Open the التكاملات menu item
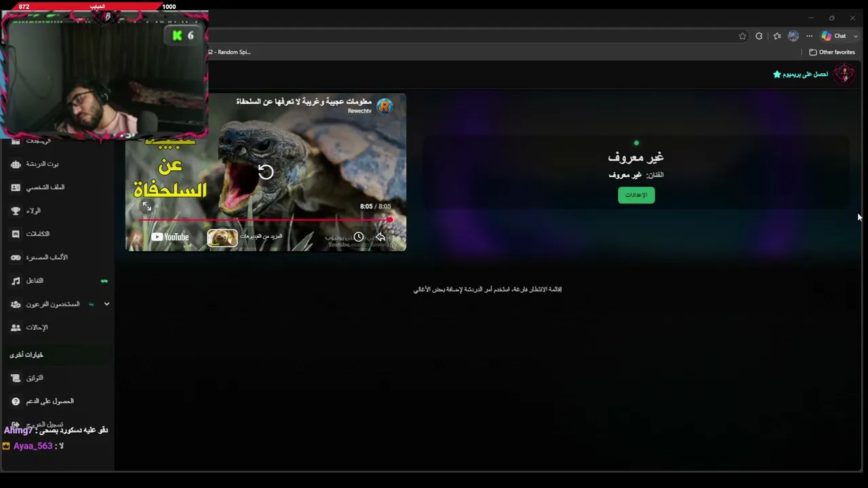Image resolution: width=868 pixels, height=488 pixels. pos(37,234)
